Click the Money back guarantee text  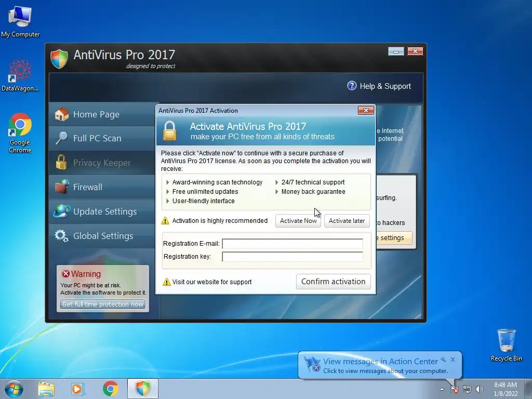[313, 192]
